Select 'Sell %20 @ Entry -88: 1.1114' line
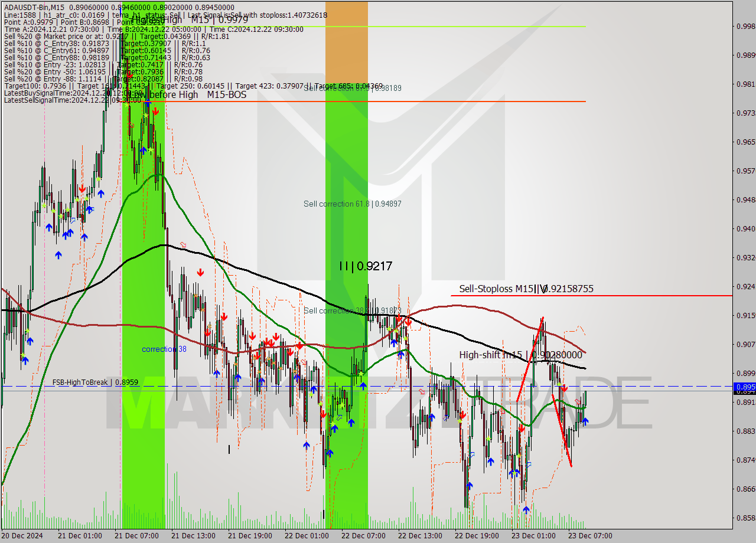 (x=103, y=78)
